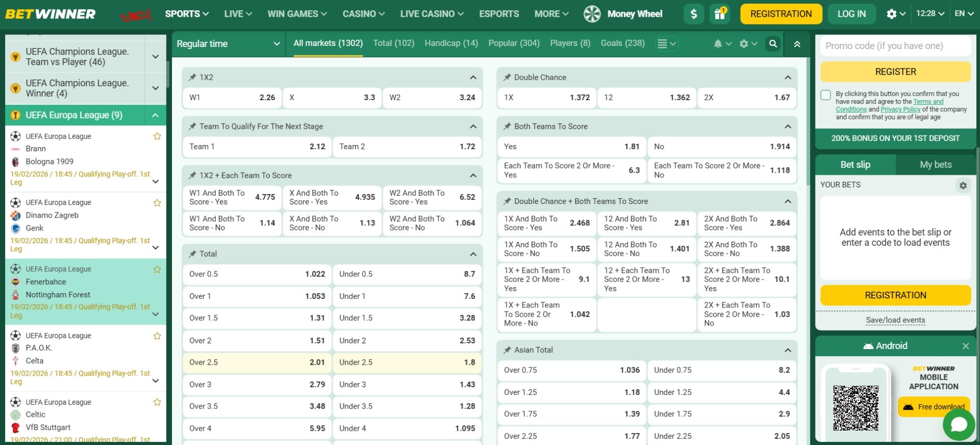Screen dimensions: 980x445
Task: Pin Team To Qualify market
Action: pos(192,126)
